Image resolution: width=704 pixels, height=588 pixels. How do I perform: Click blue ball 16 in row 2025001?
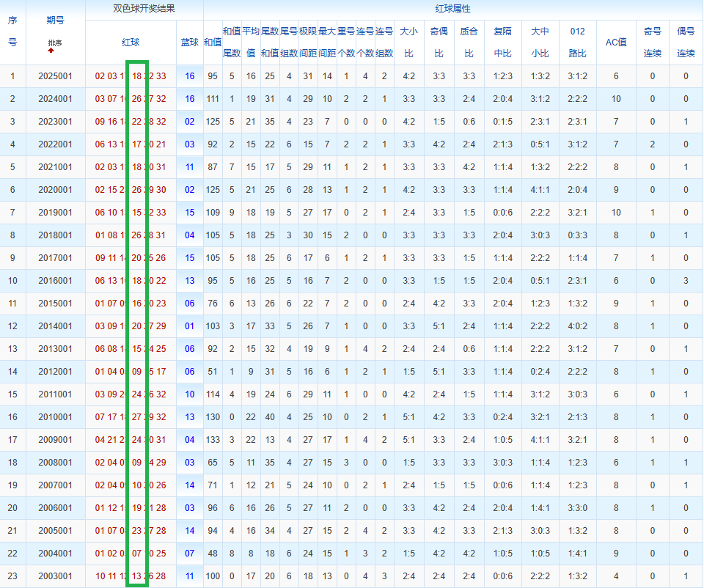coord(189,76)
